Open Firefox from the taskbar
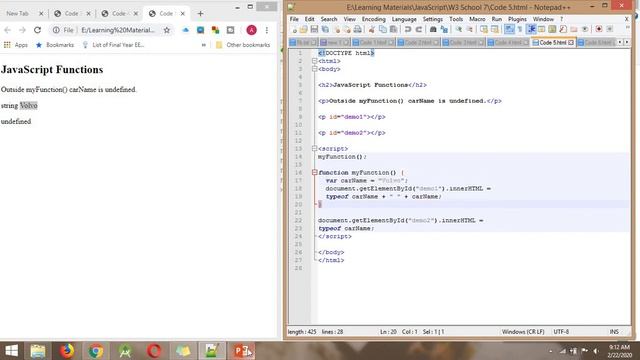The image size is (640, 360). pos(67,351)
